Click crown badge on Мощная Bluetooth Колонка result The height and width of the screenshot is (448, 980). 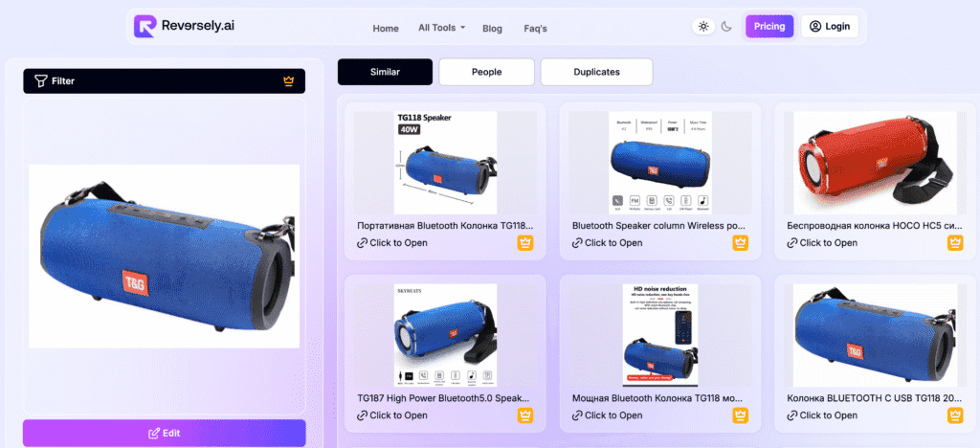click(x=740, y=415)
